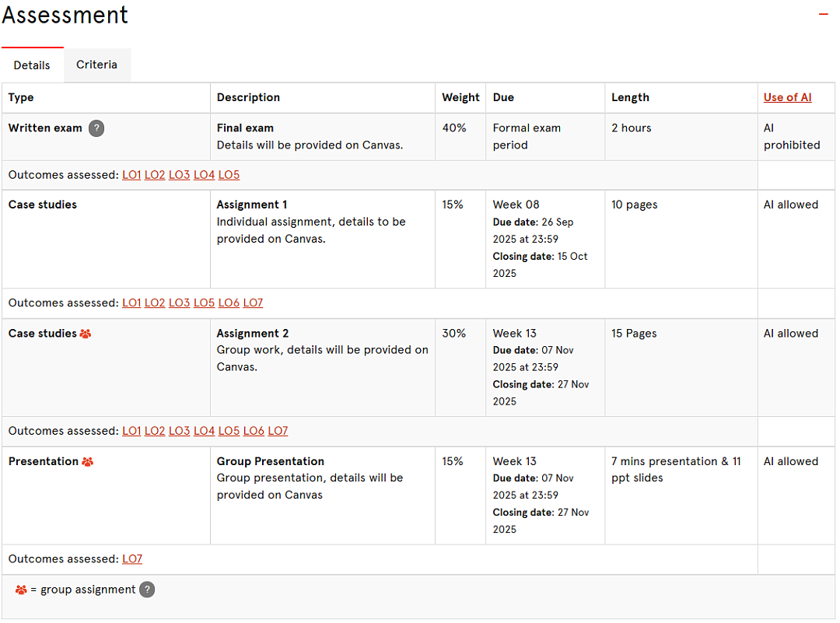Image resolution: width=840 pixels, height=623 pixels.
Task: Click group icon beside Case studies Assignment 2
Action: (86, 334)
